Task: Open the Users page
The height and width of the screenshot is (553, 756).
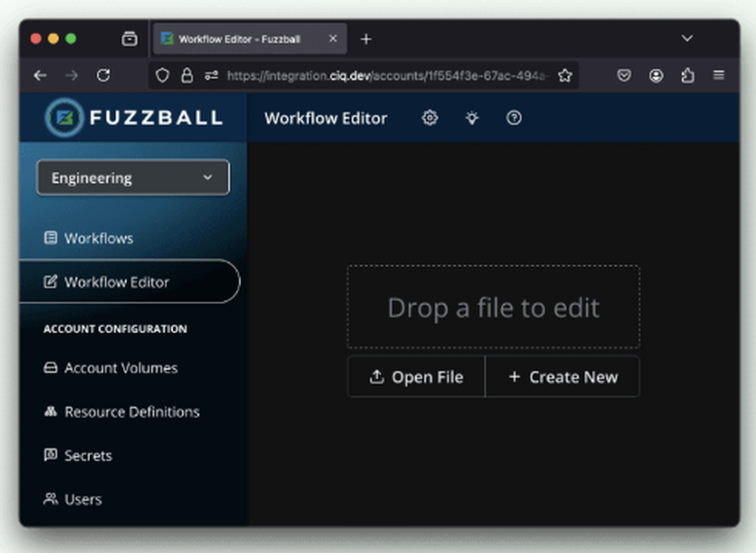Action: point(83,499)
